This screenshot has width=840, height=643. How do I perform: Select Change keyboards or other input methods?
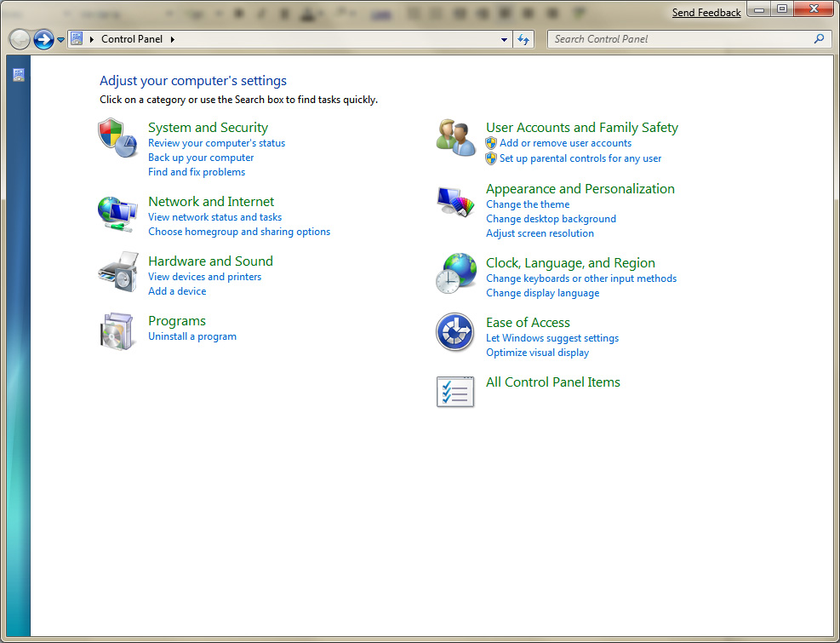point(581,278)
